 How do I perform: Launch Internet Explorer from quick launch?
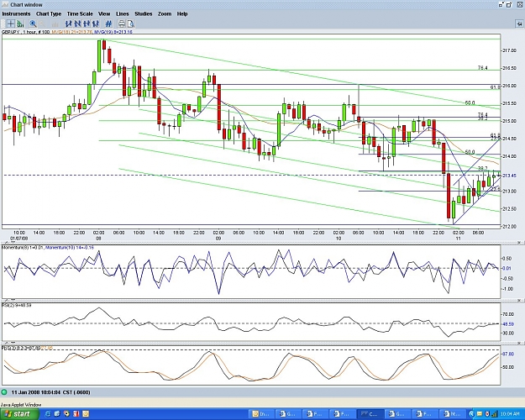[48, 414]
